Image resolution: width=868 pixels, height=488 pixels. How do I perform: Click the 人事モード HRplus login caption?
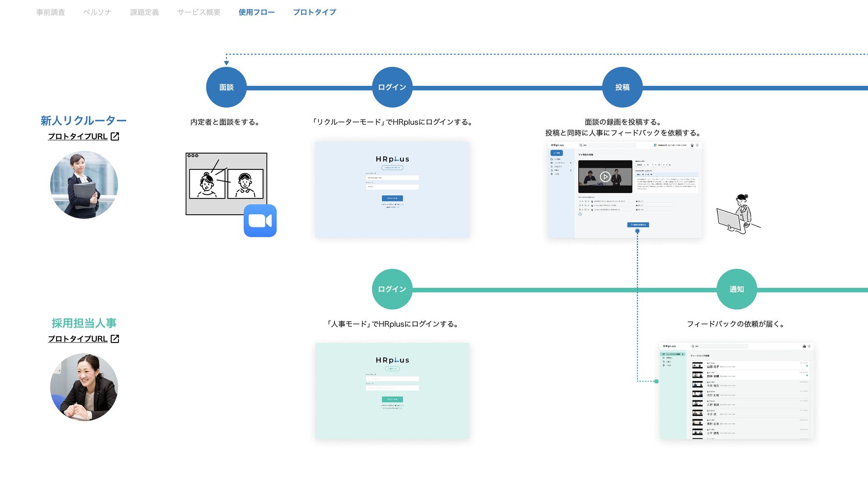(392, 324)
